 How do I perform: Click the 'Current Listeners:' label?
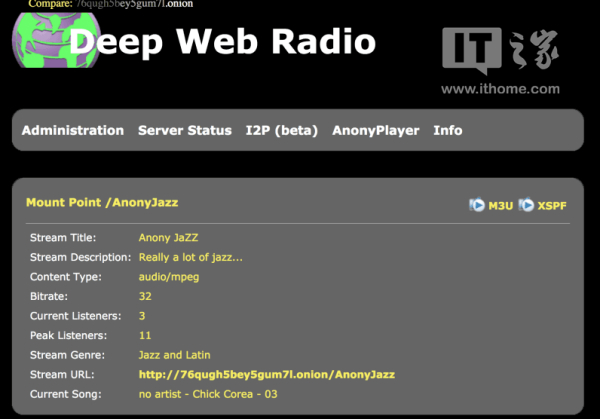tap(75, 316)
